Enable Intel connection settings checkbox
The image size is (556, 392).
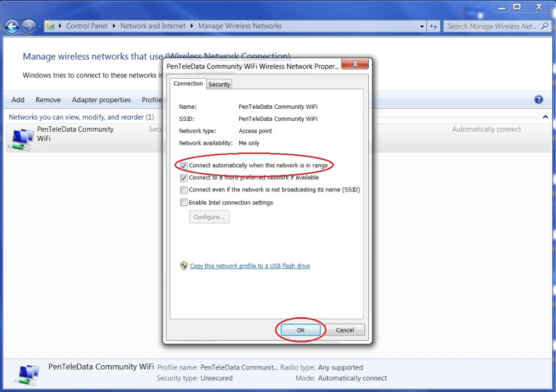pyautogui.click(x=184, y=203)
